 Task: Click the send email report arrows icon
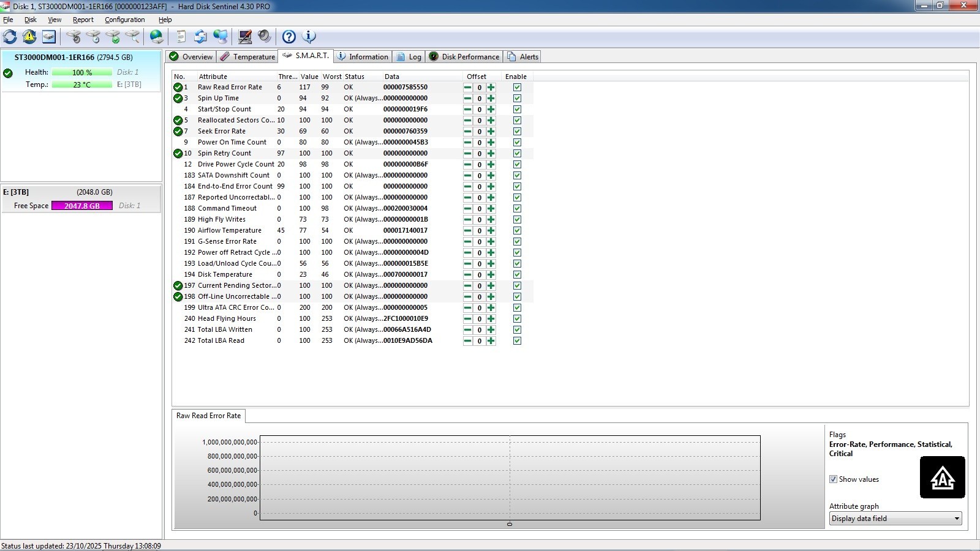[x=200, y=37]
